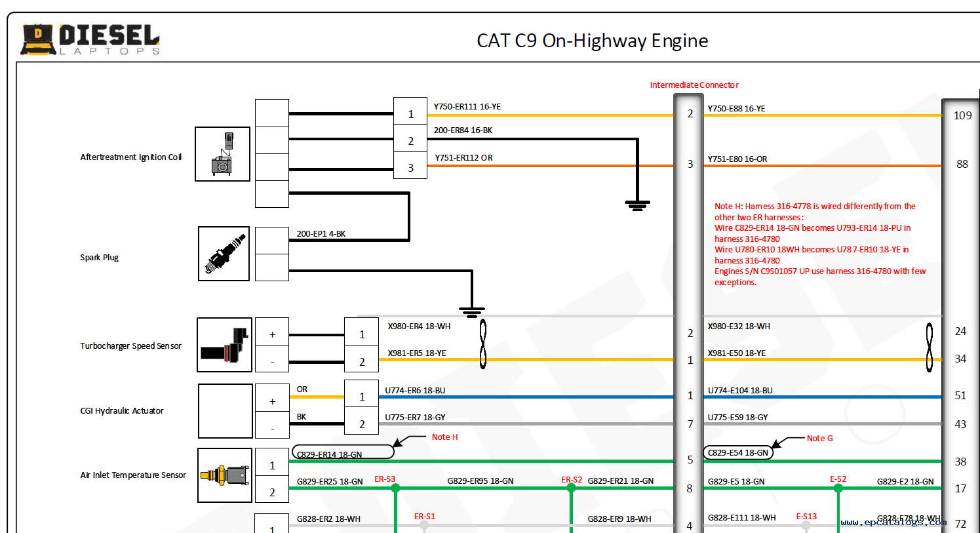Viewport: 980px width, 533px height.
Task: Click the Spark Plug component image
Action: 224,254
